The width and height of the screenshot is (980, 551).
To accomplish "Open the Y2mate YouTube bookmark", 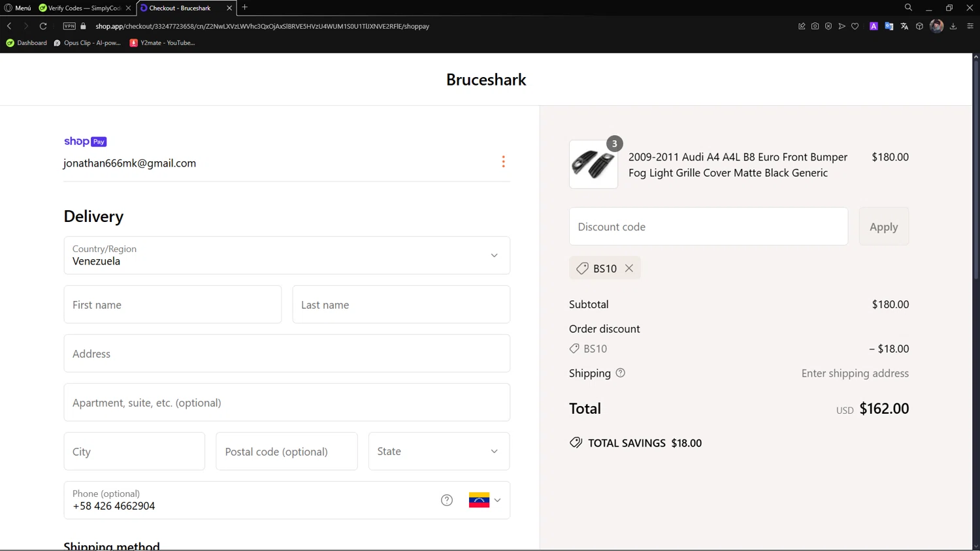I will pyautogui.click(x=163, y=43).
